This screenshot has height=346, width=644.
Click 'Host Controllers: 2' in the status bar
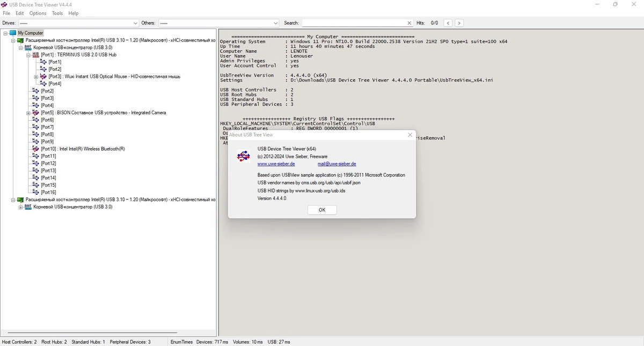tap(19, 342)
